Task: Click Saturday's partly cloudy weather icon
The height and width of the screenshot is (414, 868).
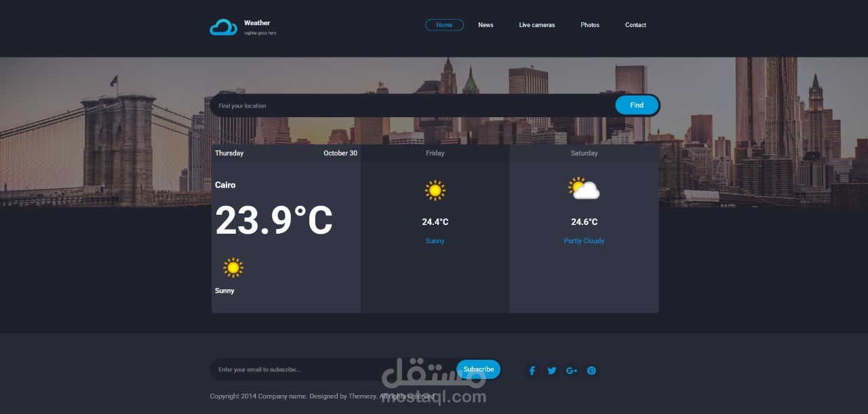Action: (583, 188)
